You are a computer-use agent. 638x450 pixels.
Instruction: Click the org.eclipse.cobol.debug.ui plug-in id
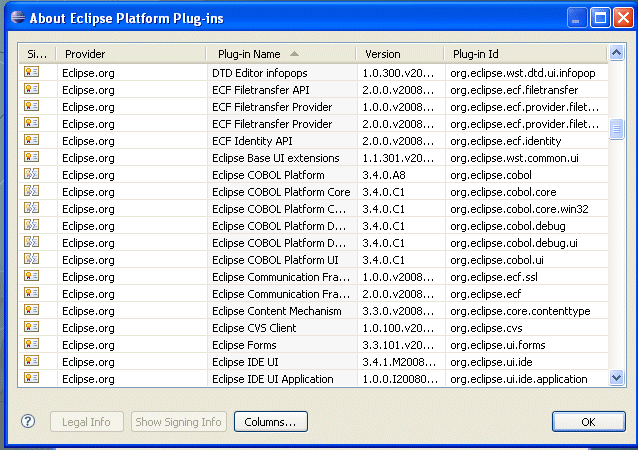point(513,243)
